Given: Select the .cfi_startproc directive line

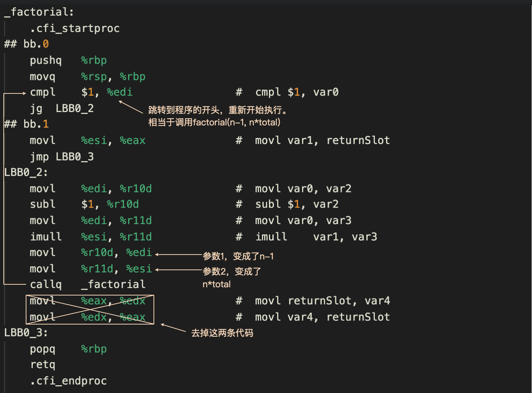Looking at the screenshot, I should coord(75,28).
